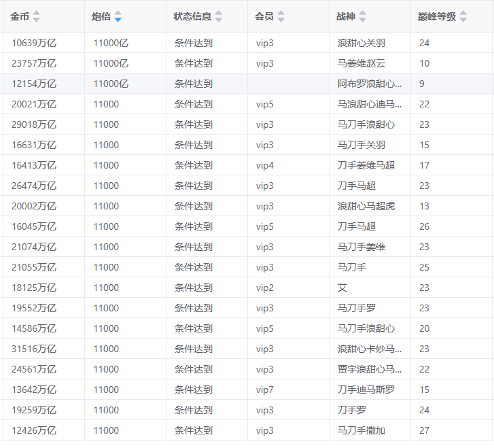The image size is (494, 448).
Task: Select the vip7 member cell
Action: (265, 390)
